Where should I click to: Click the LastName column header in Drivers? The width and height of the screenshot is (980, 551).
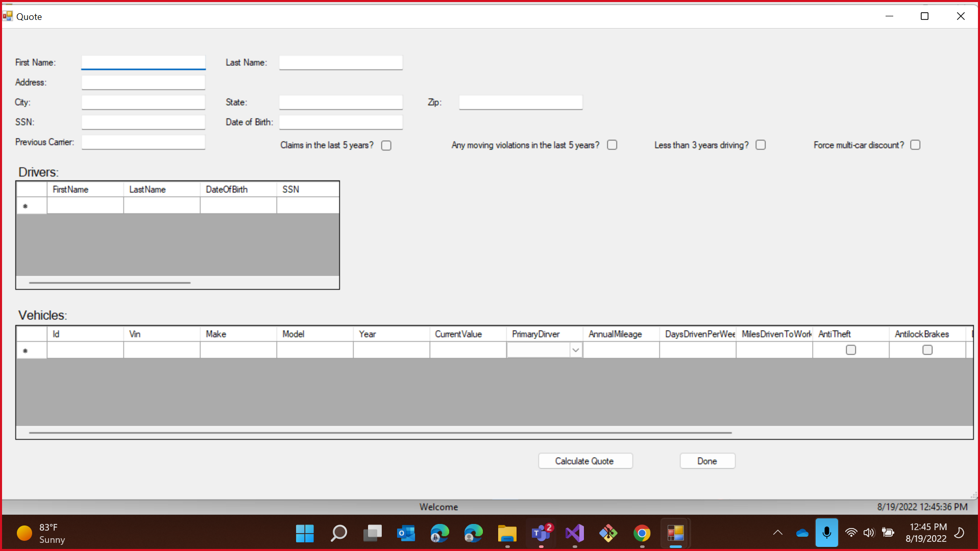coord(162,189)
